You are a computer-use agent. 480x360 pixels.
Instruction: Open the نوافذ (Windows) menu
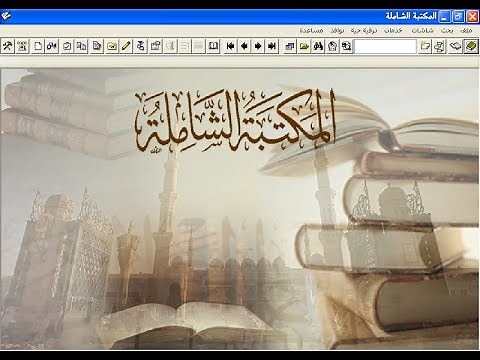337,31
